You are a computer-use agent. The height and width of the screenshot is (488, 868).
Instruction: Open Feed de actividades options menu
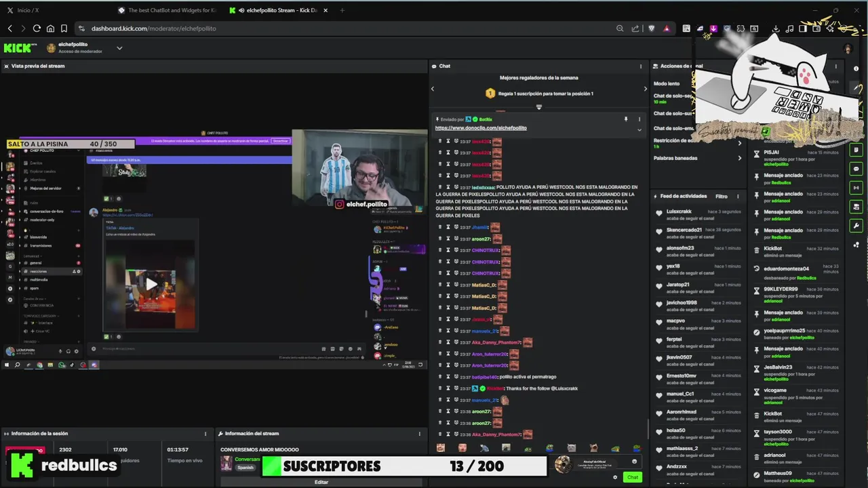(x=738, y=197)
